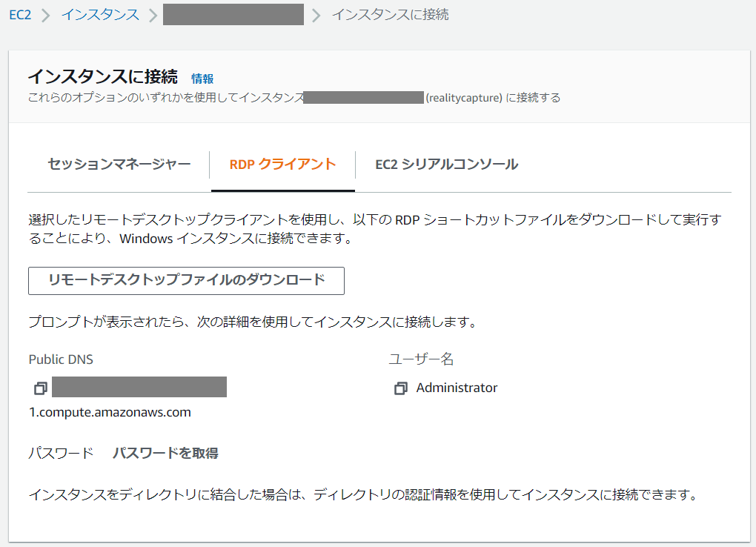Click リモートデスクトップファイルのダウンロード button
The width and height of the screenshot is (756, 547).
pyautogui.click(x=186, y=281)
